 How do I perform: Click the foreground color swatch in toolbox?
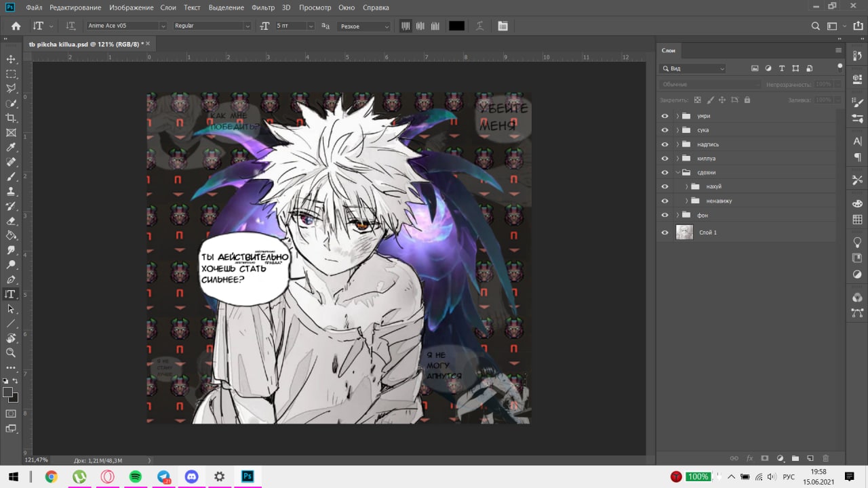(x=8, y=392)
